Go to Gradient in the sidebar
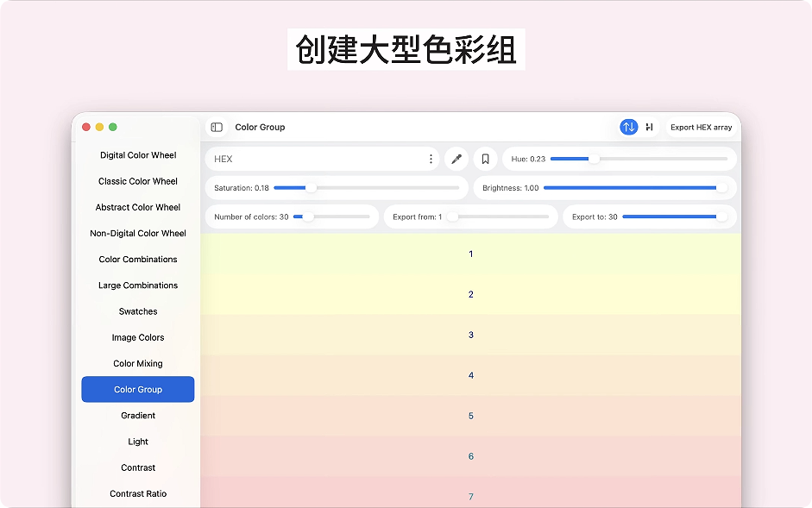Image resolution: width=812 pixels, height=508 pixels. (138, 416)
